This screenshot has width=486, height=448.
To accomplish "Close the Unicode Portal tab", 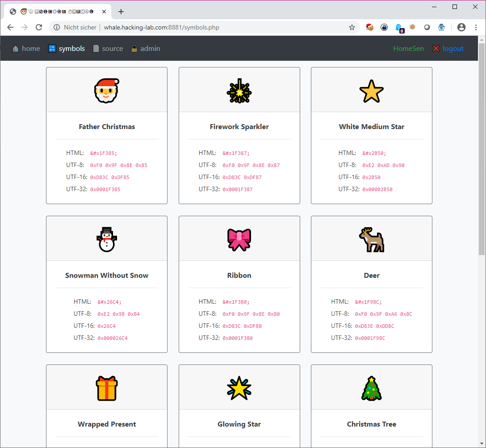I will click(x=104, y=12).
